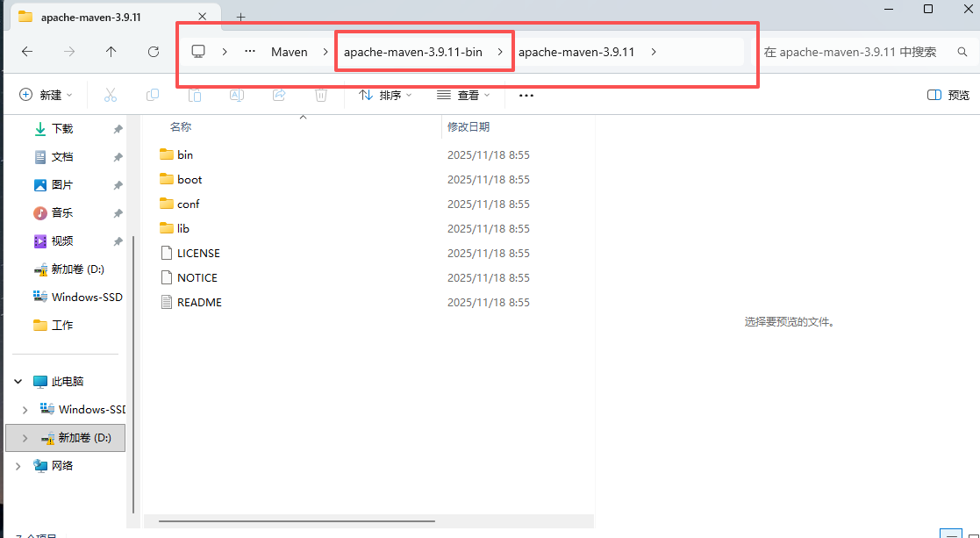
Task: Open the 新建 dropdown menu
Action: (46, 95)
